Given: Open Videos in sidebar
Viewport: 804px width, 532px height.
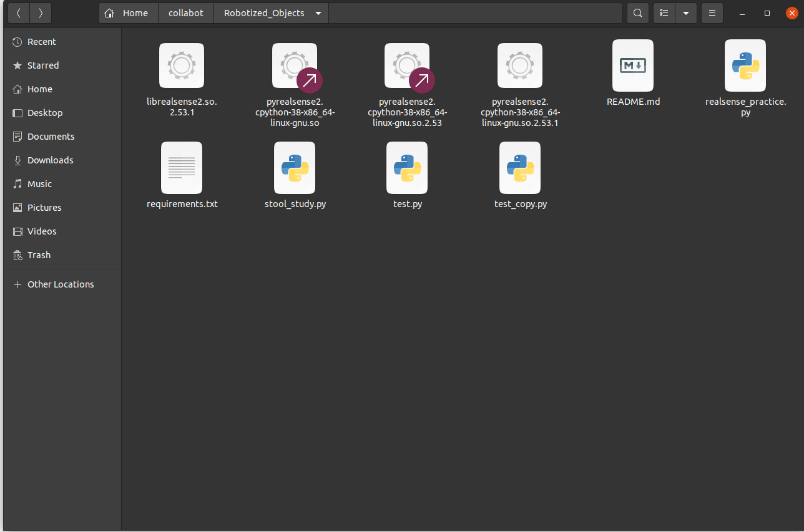Looking at the screenshot, I should (x=62, y=231).
